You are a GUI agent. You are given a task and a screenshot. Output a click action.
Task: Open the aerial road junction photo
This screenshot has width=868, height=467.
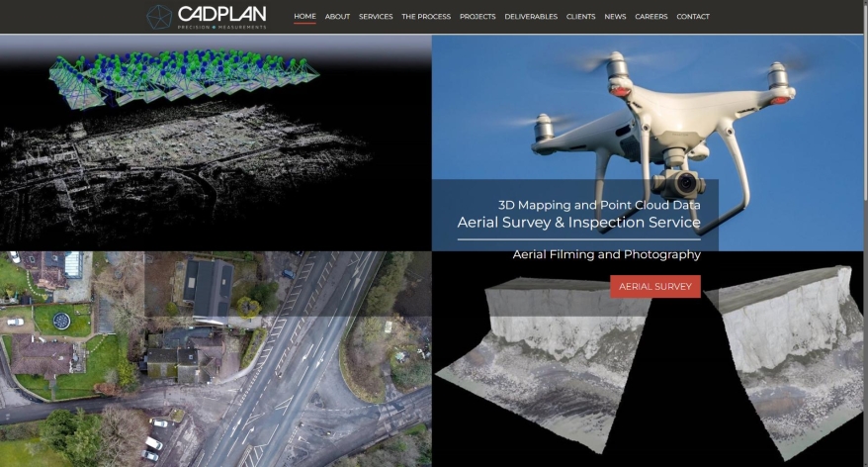(x=216, y=359)
